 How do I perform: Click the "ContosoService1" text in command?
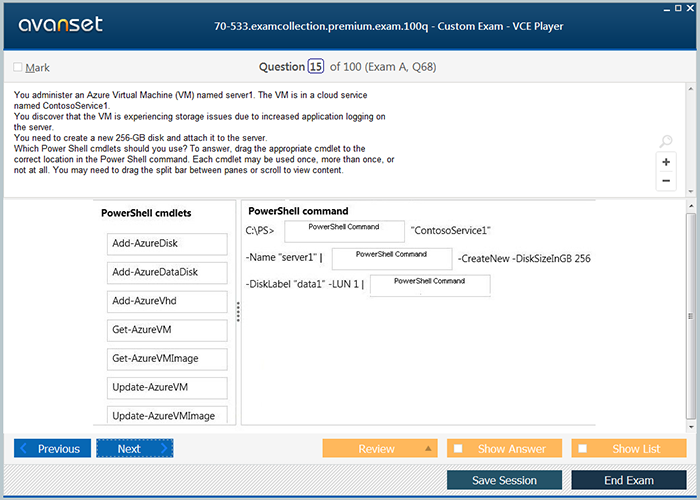(x=450, y=231)
